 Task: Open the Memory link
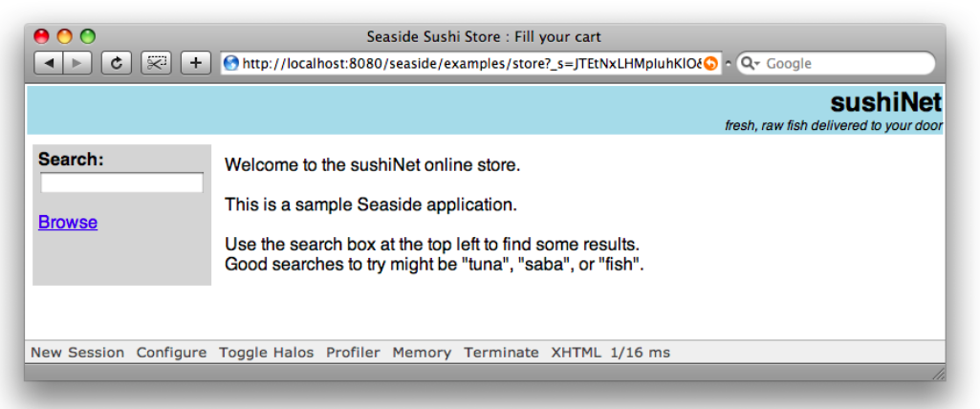[x=422, y=353]
